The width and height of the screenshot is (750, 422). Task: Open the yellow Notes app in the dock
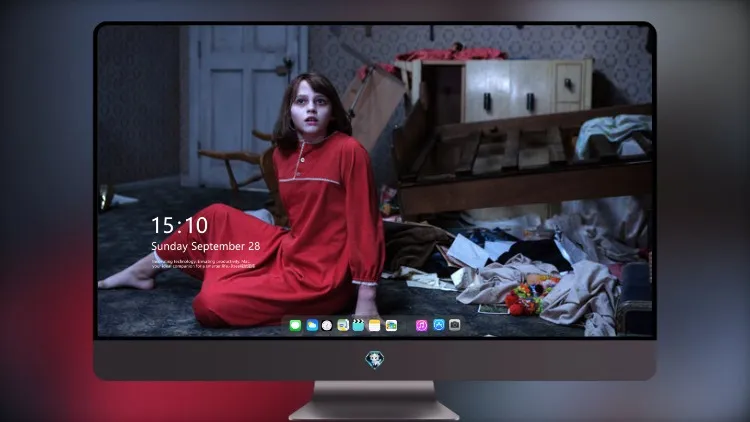(x=375, y=326)
